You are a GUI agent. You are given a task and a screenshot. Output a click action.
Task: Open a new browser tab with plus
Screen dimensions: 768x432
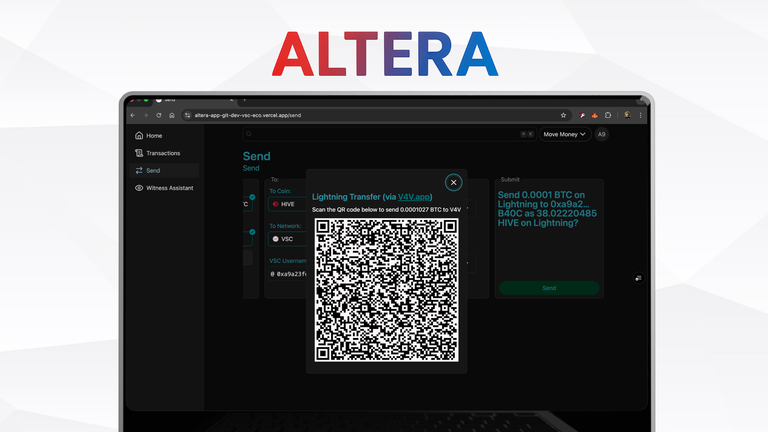(x=244, y=100)
